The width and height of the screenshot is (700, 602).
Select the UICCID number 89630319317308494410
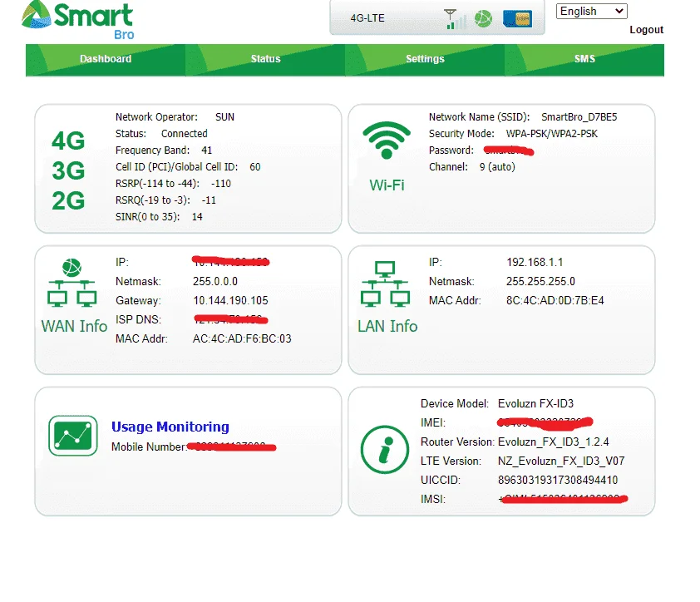point(558,480)
